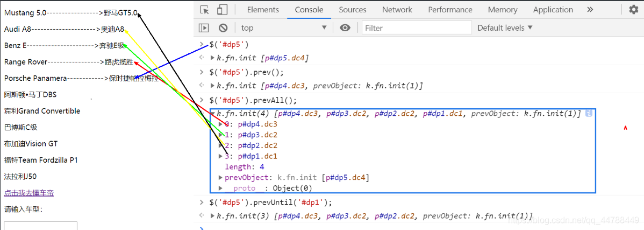Click the Benz E paragraph
This screenshot has width=644, height=230.
(64, 46)
